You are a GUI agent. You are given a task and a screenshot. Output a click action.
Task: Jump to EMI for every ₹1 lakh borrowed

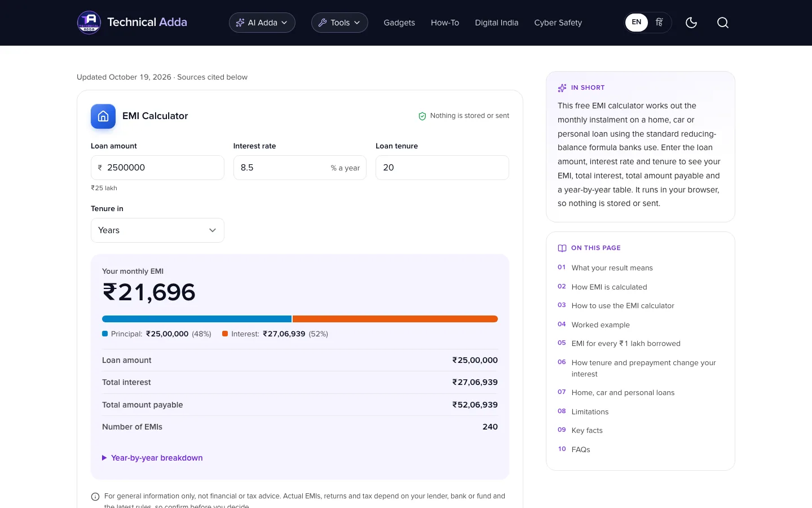pyautogui.click(x=626, y=344)
